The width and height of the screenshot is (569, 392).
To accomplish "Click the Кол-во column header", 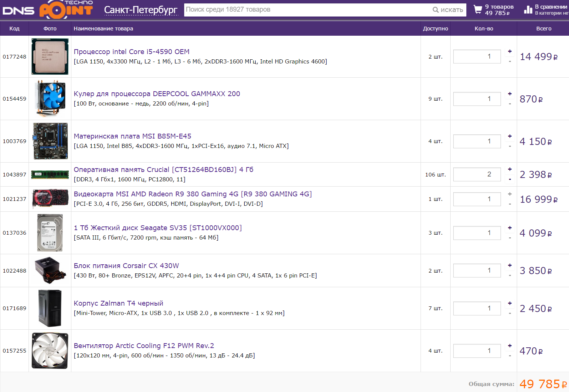I will coord(484,29).
